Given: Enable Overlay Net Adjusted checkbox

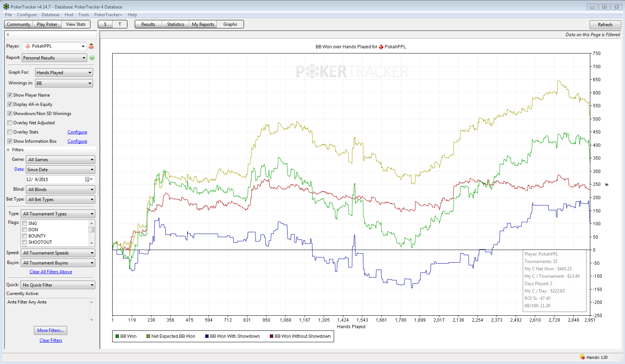Looking at the screenshot, I should coord(10,123).
